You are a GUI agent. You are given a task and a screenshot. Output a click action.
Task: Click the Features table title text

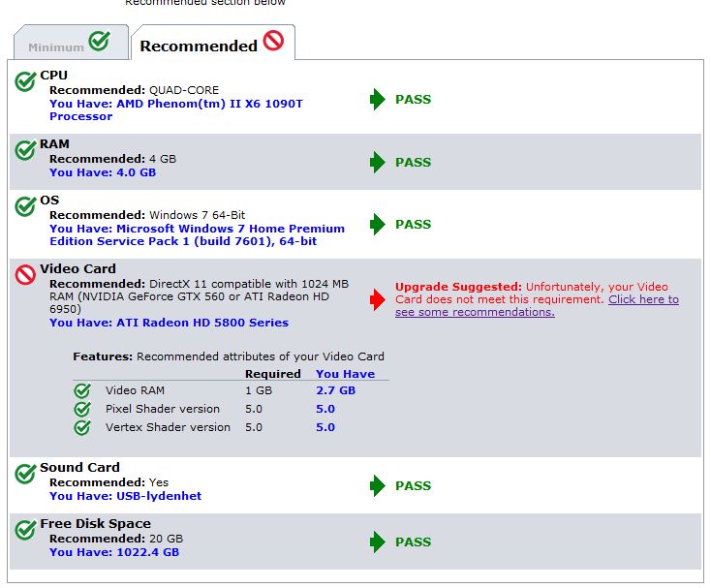pos(229,356)
